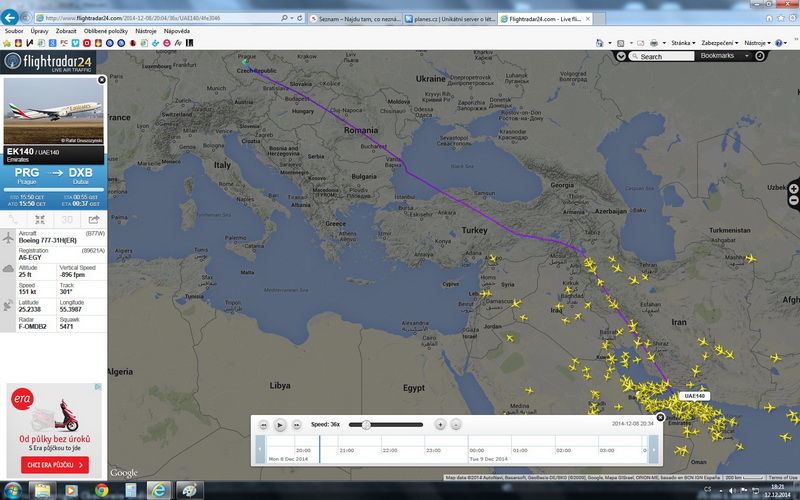Close the Flightradar24.com browser tab
Screen dimensions: 800x500
pyautogui.click(x=588, y=19)
